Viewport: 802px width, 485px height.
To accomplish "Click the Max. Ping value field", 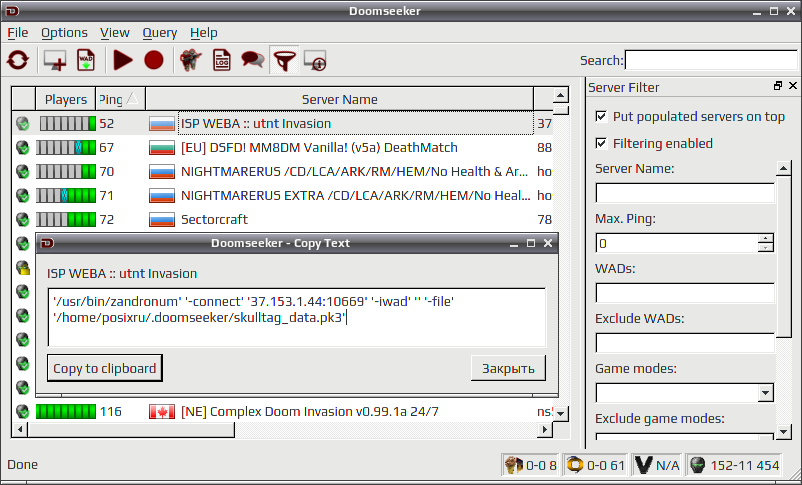I will click(677, 244).
